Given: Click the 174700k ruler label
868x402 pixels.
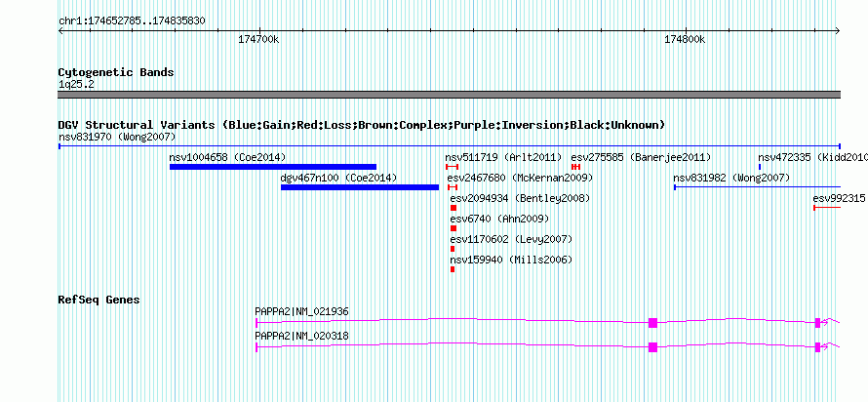Looking at the screenshot, I should (258, 40).
